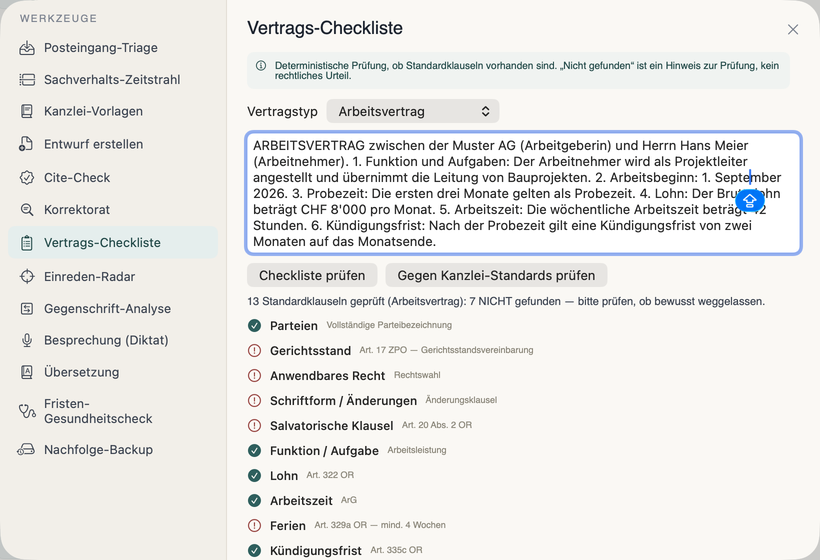Click the green check icon beside Parteien
Image resolution: width=820 pixels, height=560 pixels.
[255, 326]
